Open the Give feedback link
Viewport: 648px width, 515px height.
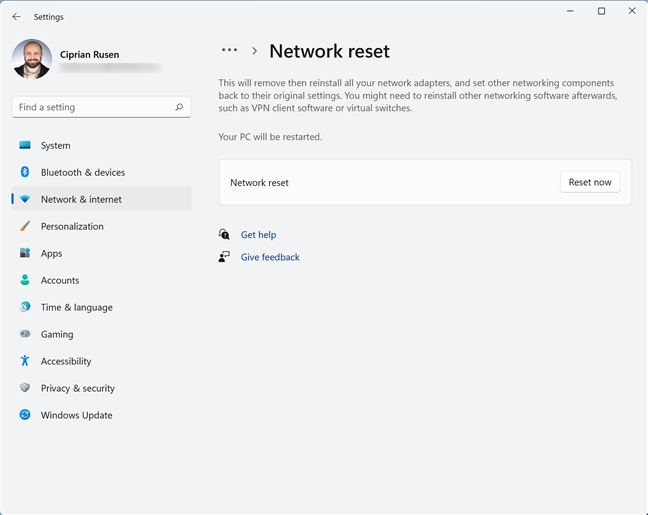point(270,257)
